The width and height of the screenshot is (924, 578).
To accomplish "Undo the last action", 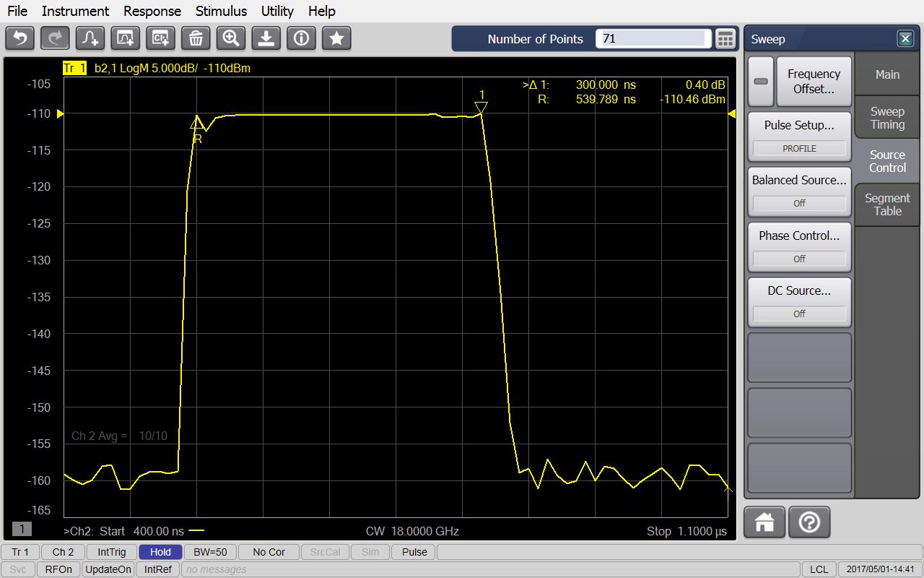I will (x=19, y=38).
